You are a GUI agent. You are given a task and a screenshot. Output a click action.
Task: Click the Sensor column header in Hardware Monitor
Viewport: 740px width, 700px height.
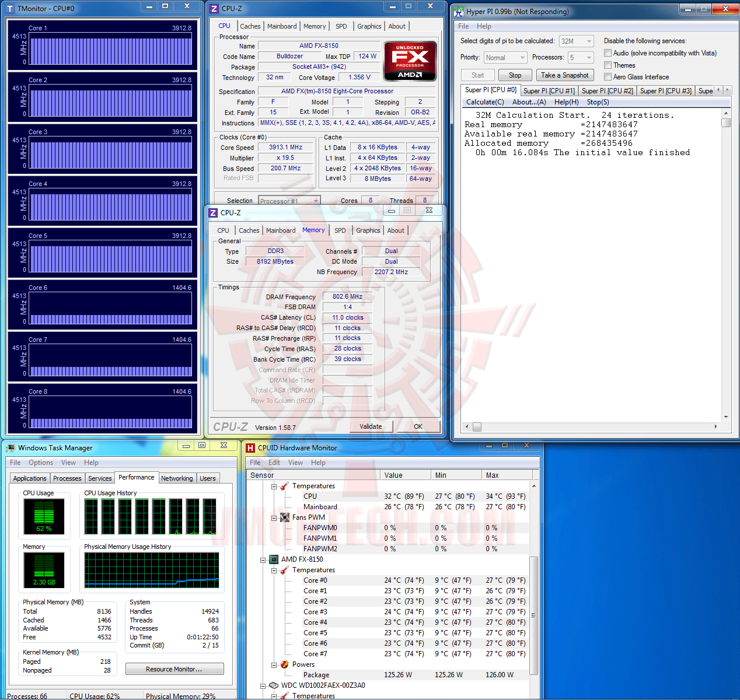coord(313,475)
